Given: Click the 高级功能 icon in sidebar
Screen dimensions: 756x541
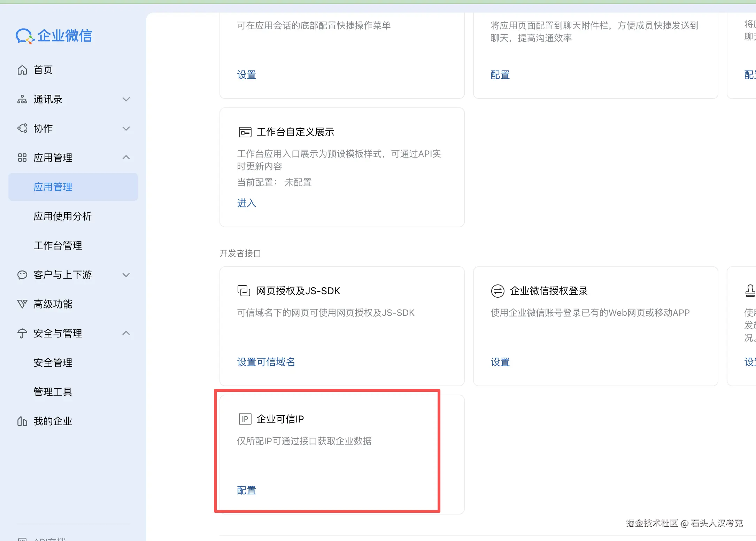Looking at the screenshot, I should pos(22,304).
